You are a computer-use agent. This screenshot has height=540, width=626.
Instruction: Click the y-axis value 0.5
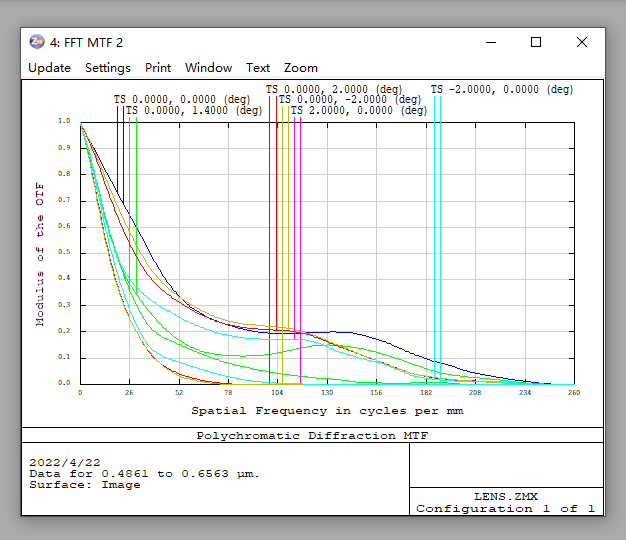64,252
